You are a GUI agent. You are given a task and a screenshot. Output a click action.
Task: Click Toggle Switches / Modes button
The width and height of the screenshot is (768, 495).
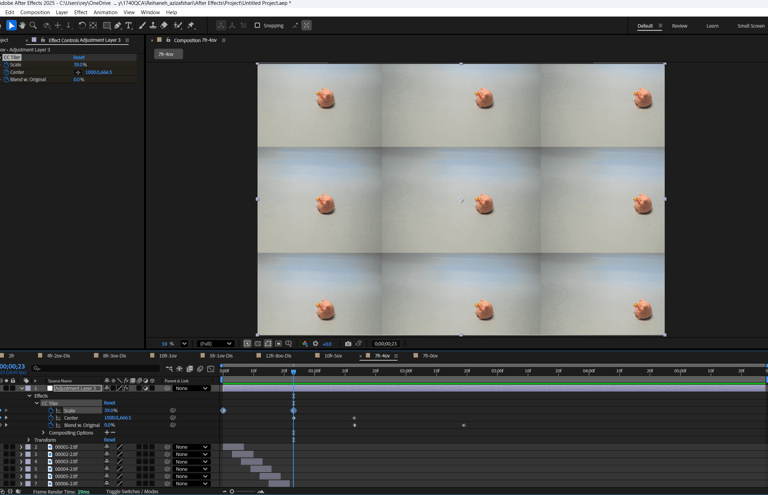pos(132,491)
